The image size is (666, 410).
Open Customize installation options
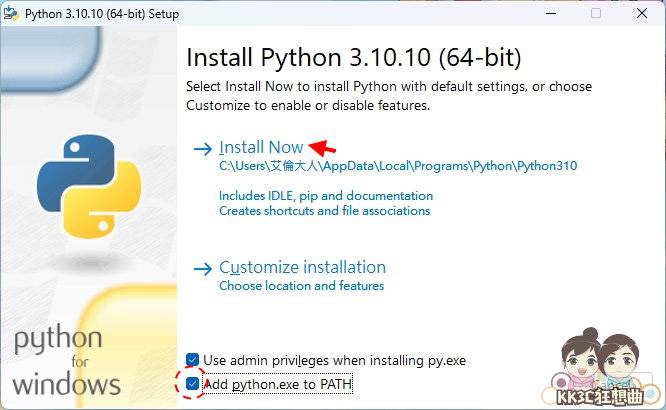point(302,267)
